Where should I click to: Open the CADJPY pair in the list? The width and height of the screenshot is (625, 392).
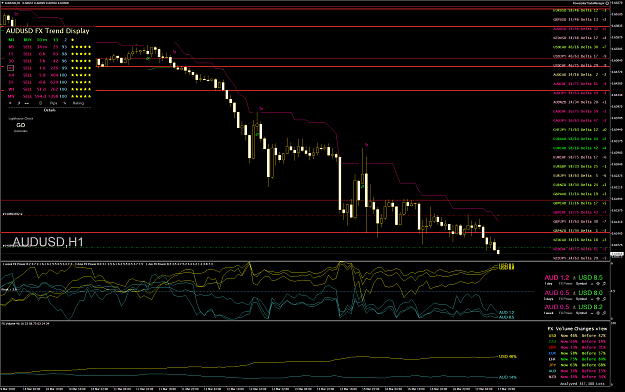click(x=580, y=120)
